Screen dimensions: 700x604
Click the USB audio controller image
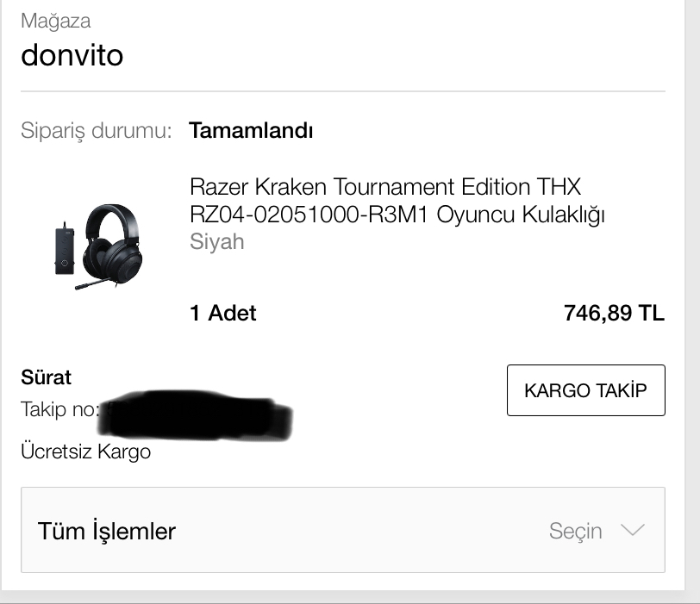(65, 249)
